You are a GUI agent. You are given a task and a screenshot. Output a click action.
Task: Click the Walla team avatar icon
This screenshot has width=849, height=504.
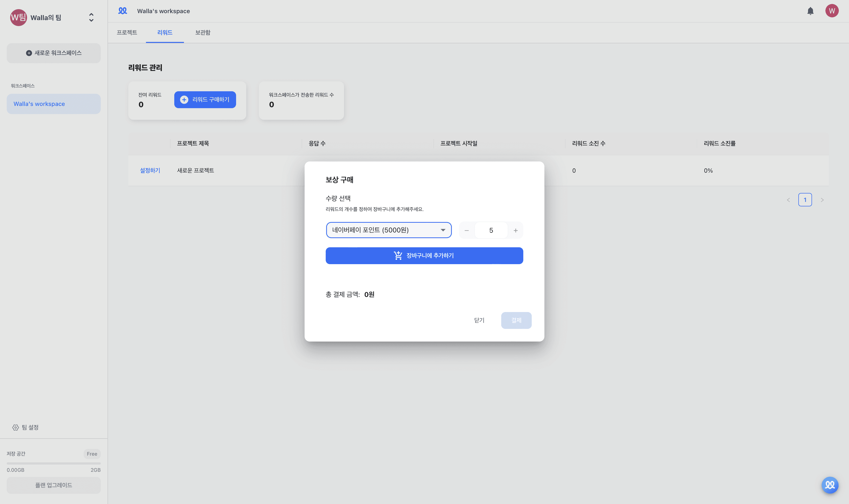pos(18,18)
